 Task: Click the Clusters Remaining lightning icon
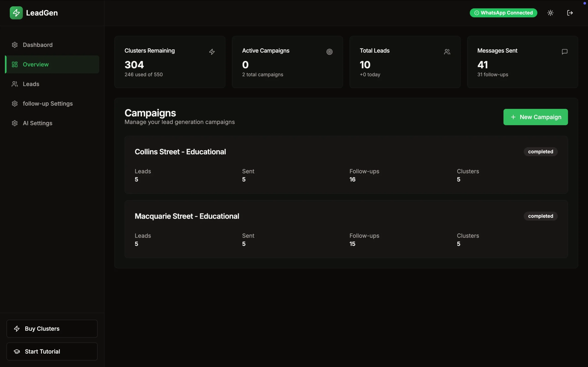(x=212, y=52)
